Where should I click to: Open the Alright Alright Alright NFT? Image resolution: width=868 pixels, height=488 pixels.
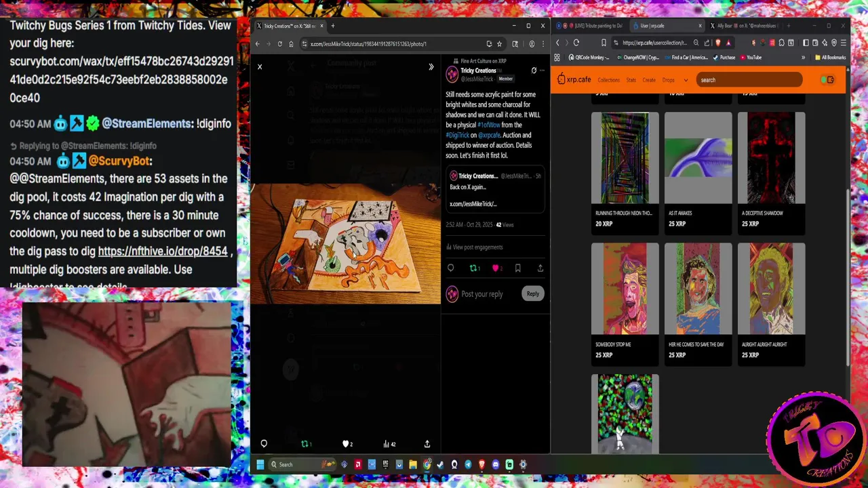tap(771, 303)
